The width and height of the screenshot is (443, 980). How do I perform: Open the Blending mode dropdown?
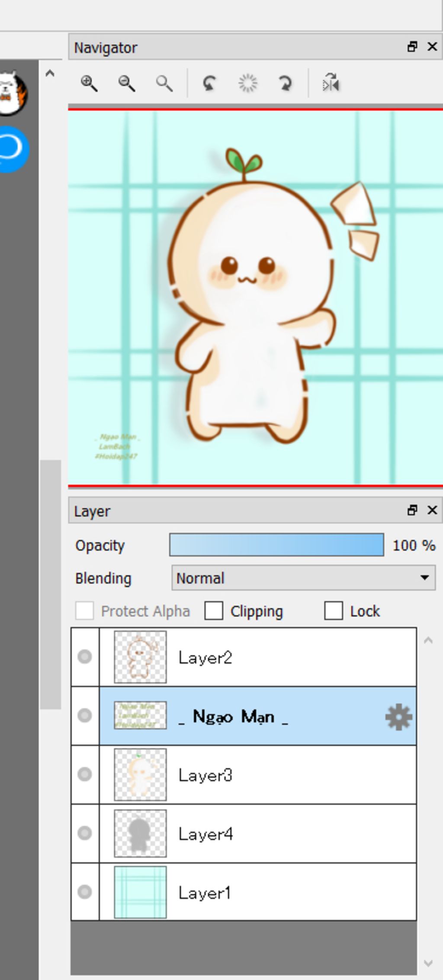click(303, 578)
